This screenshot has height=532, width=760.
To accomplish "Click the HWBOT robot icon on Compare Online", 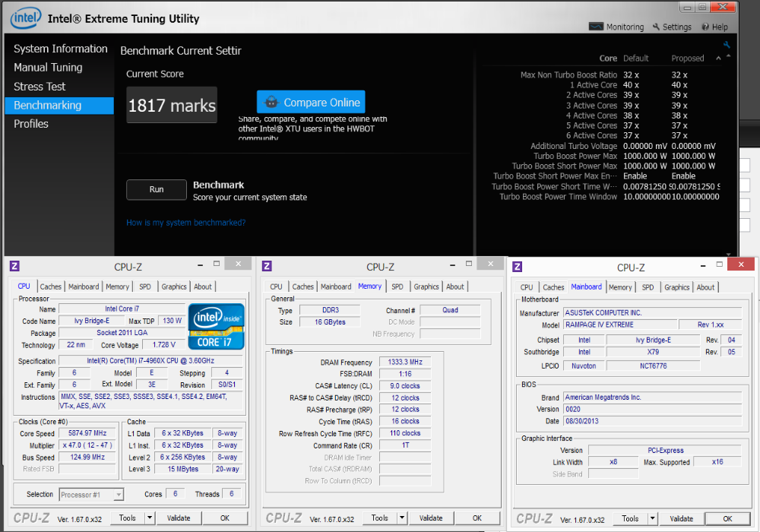I will coord(271,103).
